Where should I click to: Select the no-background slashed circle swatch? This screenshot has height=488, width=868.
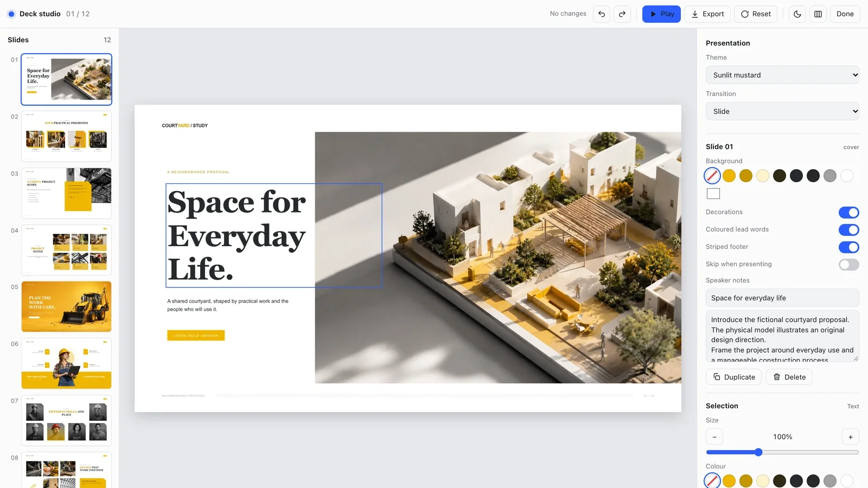tap(712, 176)
